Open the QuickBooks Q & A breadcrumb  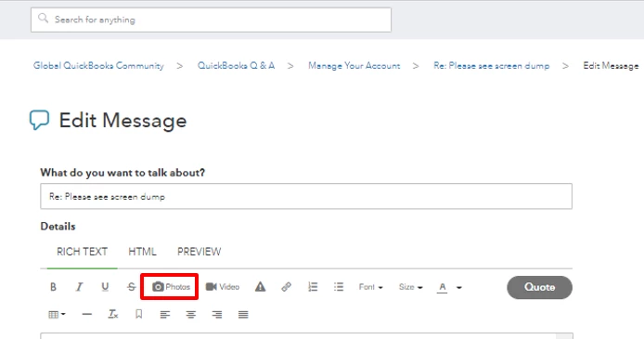tap(236, 66)
